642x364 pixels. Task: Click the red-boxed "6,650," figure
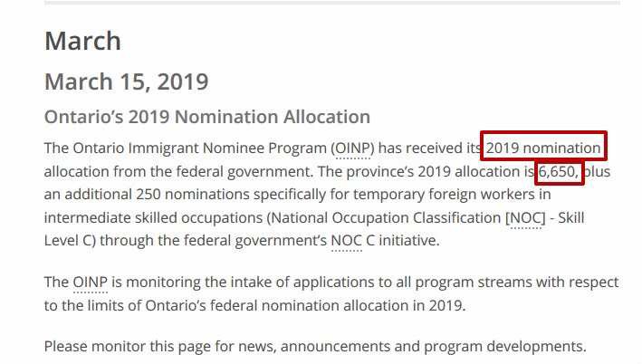point(559,171)
